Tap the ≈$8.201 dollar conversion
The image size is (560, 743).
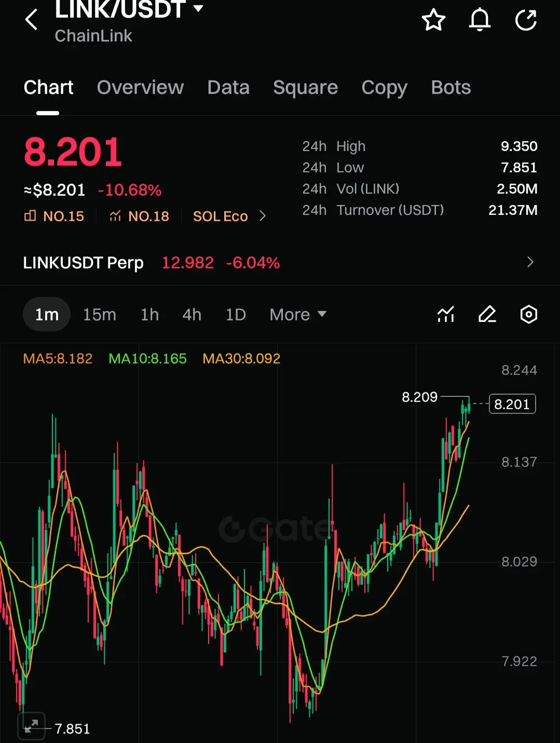(x=54, y=190)
